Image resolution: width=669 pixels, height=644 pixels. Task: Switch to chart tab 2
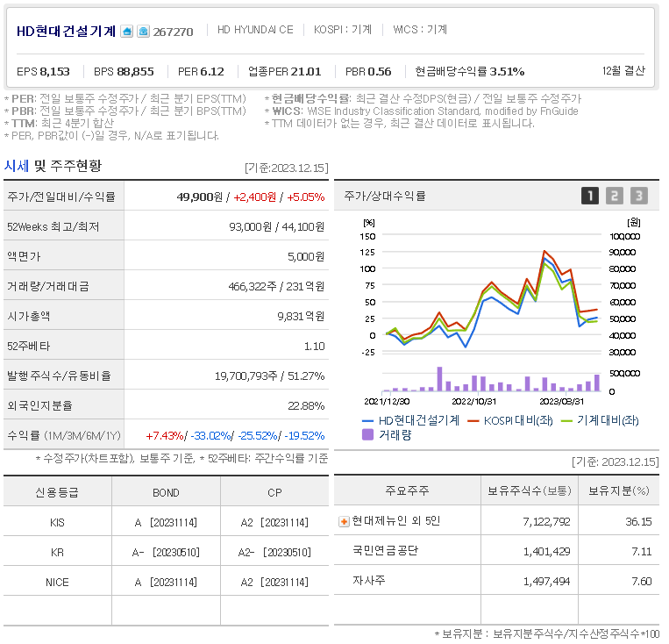coord(615,196)
